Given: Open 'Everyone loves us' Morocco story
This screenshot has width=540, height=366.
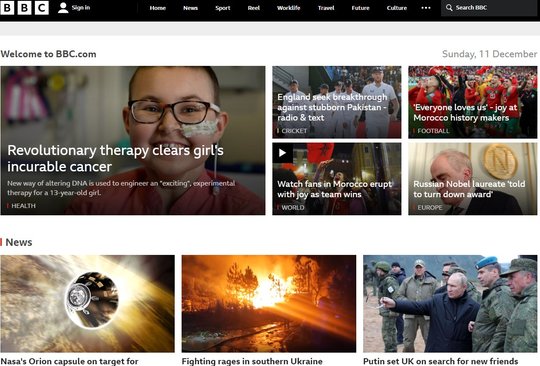Looking at the screenshot, I should click(465, 113).
